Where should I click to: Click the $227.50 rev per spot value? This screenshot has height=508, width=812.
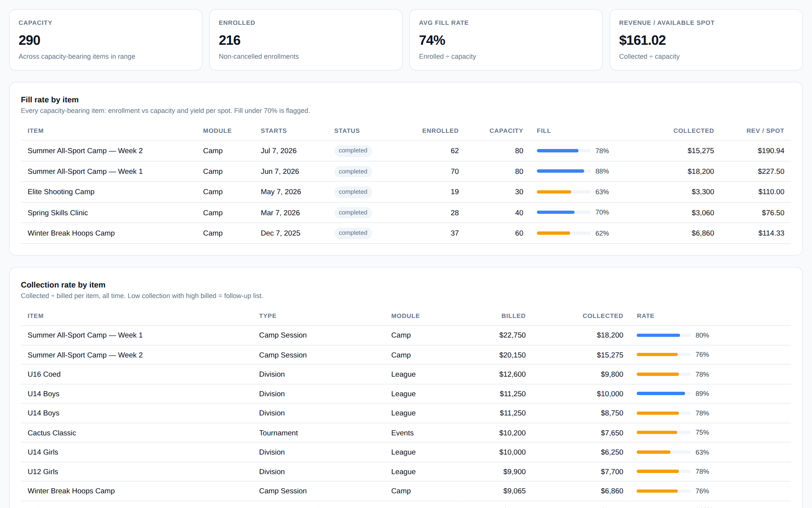[771, 171]
